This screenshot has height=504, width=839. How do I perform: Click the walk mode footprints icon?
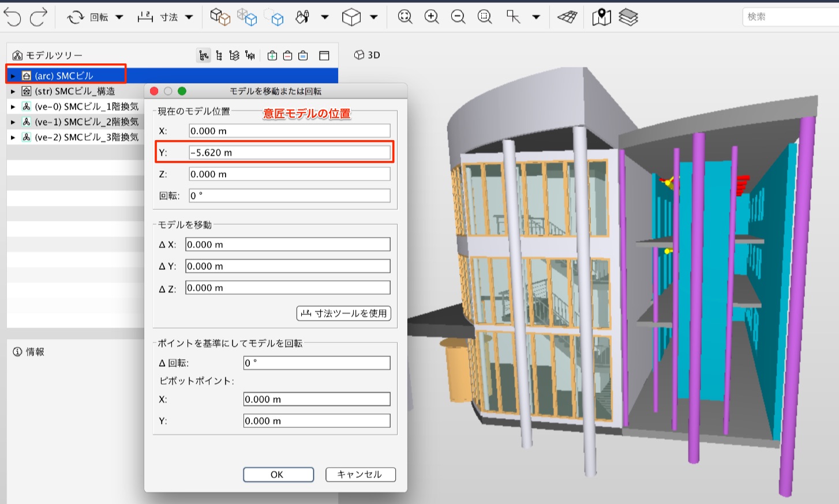302,17
